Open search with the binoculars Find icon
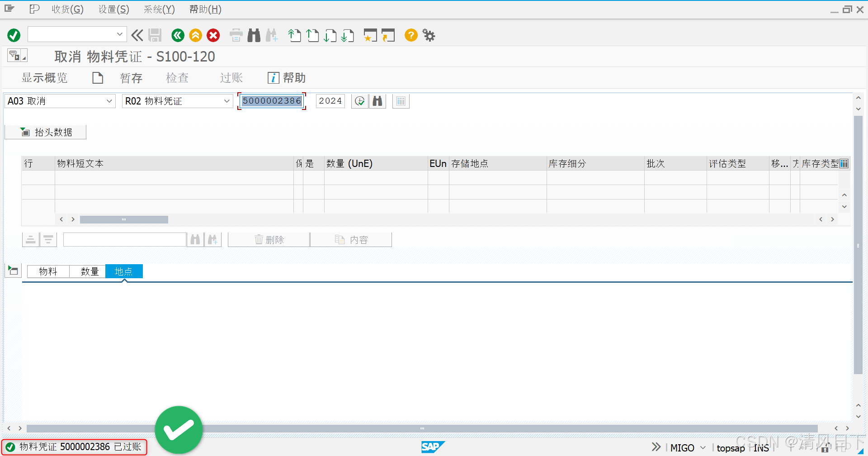This screenshot has height=456, width=868. [x=254, y=35]
